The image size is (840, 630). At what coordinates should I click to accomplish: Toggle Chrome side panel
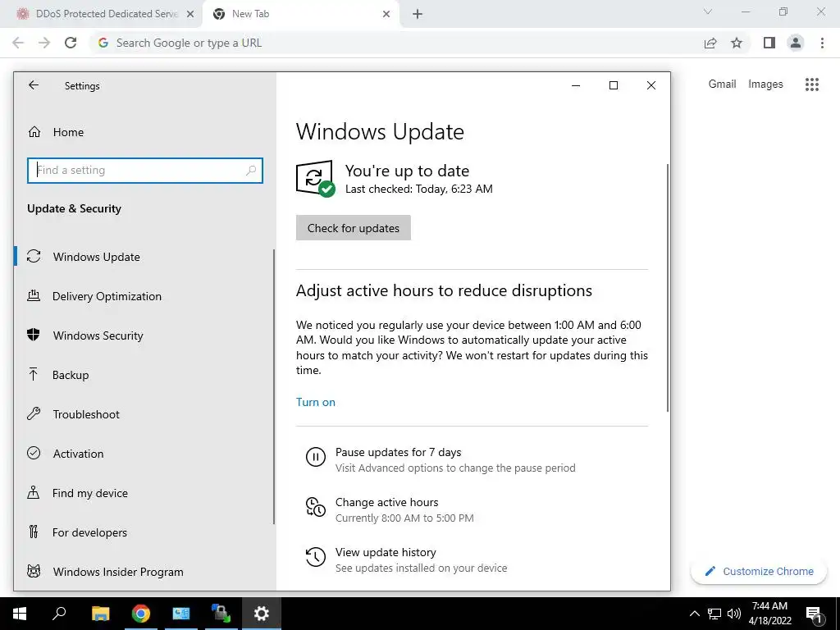(769, 43)
